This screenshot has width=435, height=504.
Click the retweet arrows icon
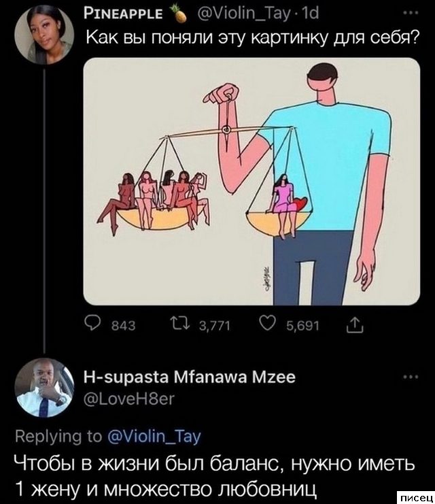pyautogui.click(x=181, y=325)
